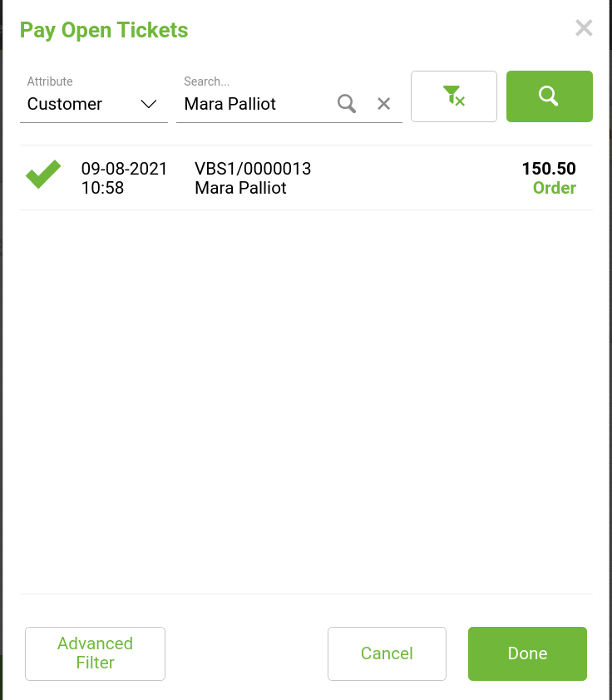Click the chevron arrow beside Customer
This screenshot has width=612, height=700.
tap(149, 104)
